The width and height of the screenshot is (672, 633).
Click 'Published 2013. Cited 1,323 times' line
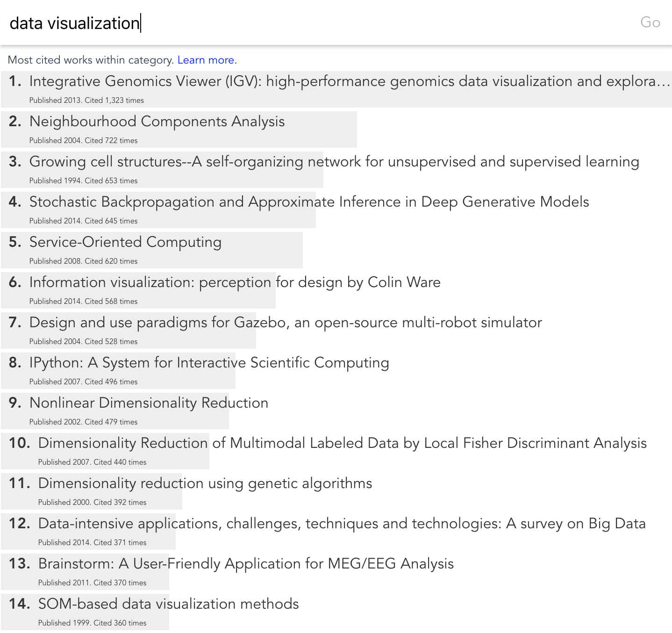pyautogui.click(x=86, y=101)
